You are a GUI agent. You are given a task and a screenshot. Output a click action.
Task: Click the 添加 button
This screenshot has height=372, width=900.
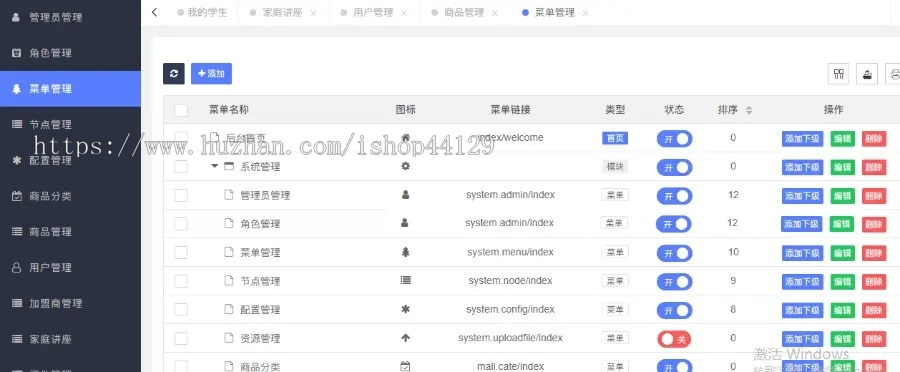pyautogui.click(x=211, y=73)
